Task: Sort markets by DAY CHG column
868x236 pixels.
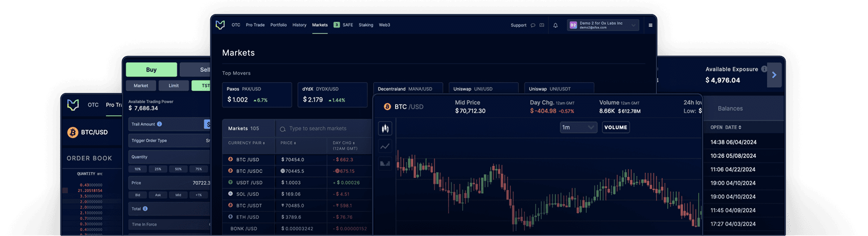Action: pyautogui.click(x=345, y=145)
